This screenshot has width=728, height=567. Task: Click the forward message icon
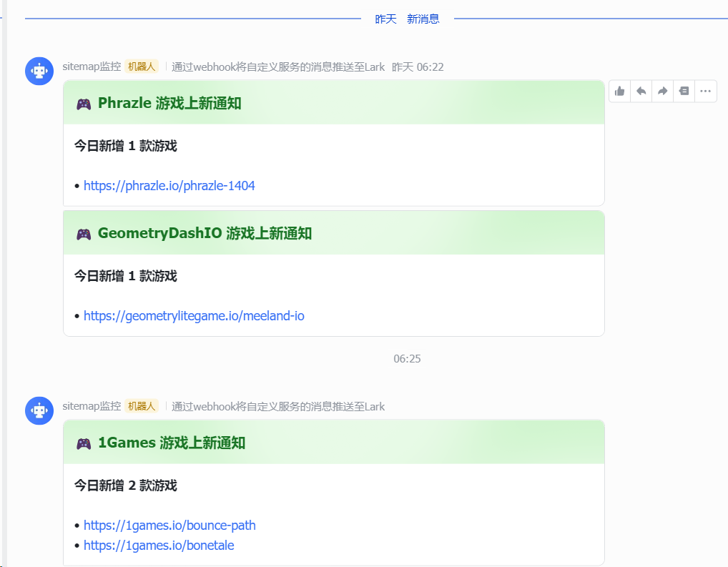click(x=662, y=91)
